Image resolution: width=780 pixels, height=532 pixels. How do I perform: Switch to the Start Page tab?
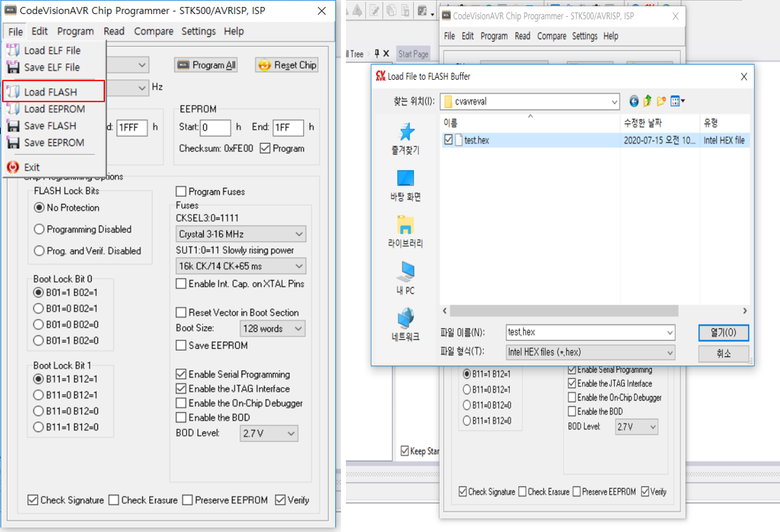[x=413, y=54]
